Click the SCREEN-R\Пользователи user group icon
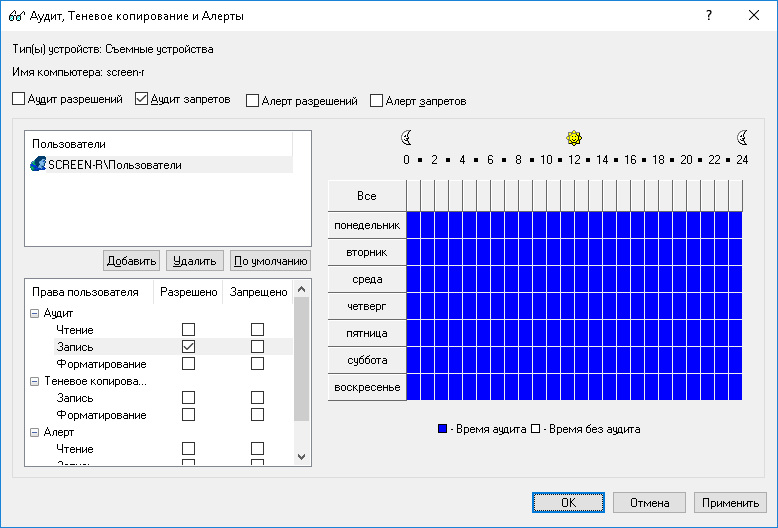This screenshot has width=778, height=528. 38,164
